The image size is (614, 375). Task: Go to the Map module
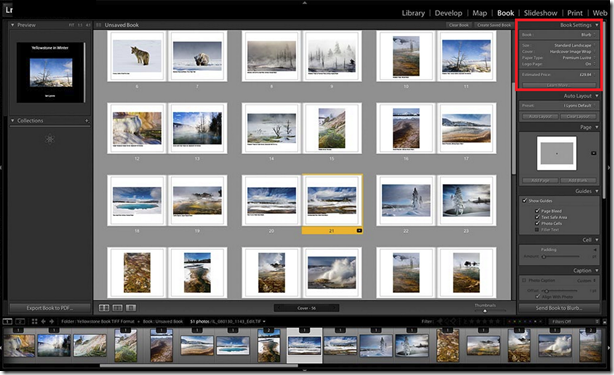[480, 13]
